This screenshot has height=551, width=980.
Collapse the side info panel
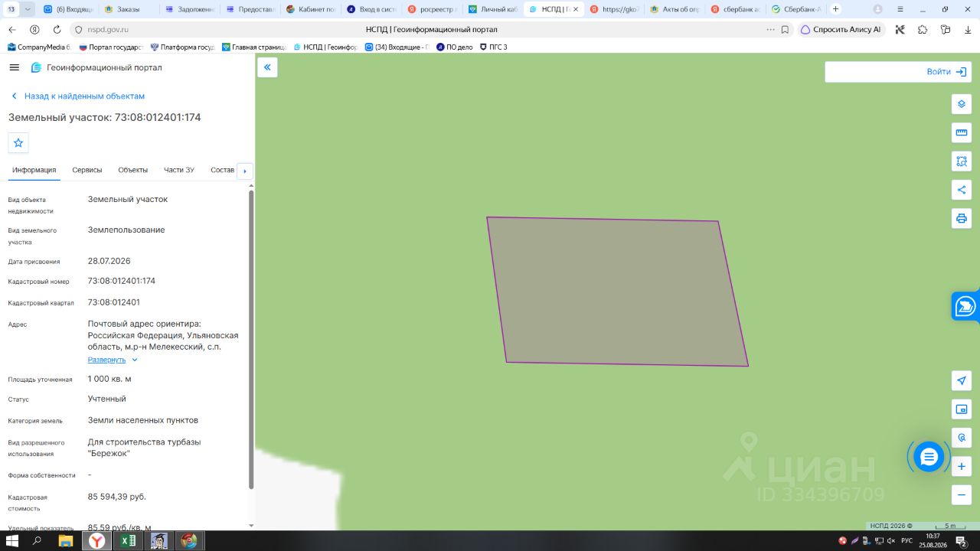(x=267, y=67)
